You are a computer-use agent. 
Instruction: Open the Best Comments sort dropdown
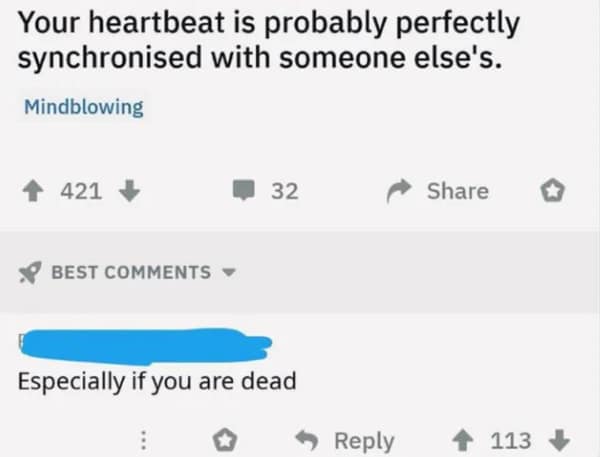coord(130,272)
